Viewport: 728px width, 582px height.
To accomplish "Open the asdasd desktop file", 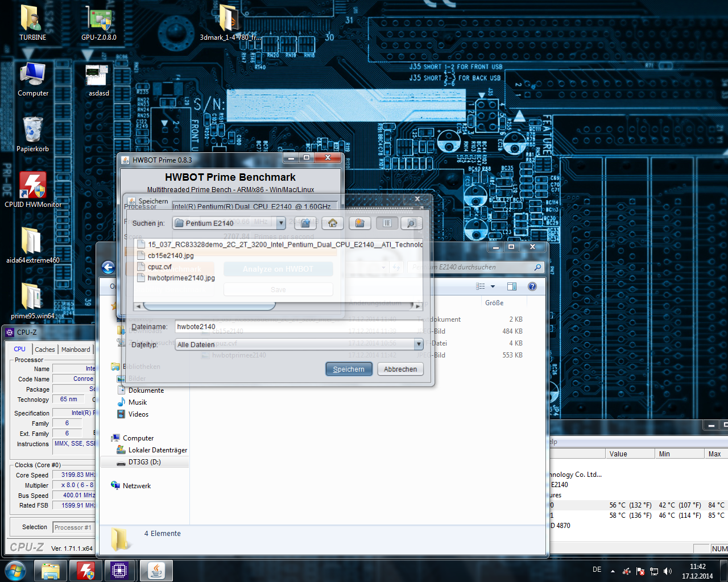I will click(x=99, y=78).
